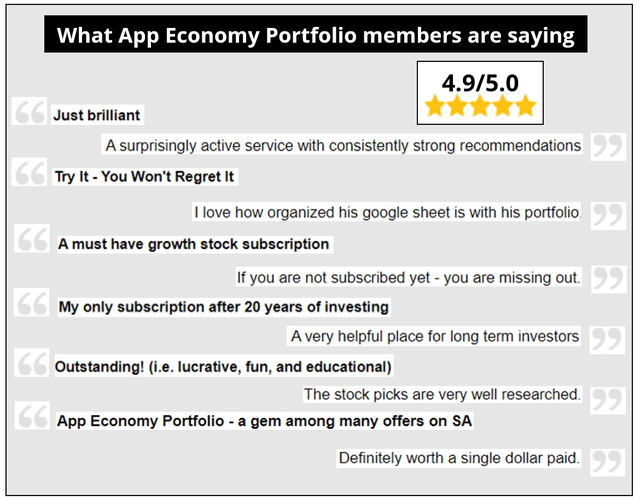The image size is (640, 501).
Task: Click opening quote beside "My only subscription" review
Action: pyautogui.click(x=33, y=304)
